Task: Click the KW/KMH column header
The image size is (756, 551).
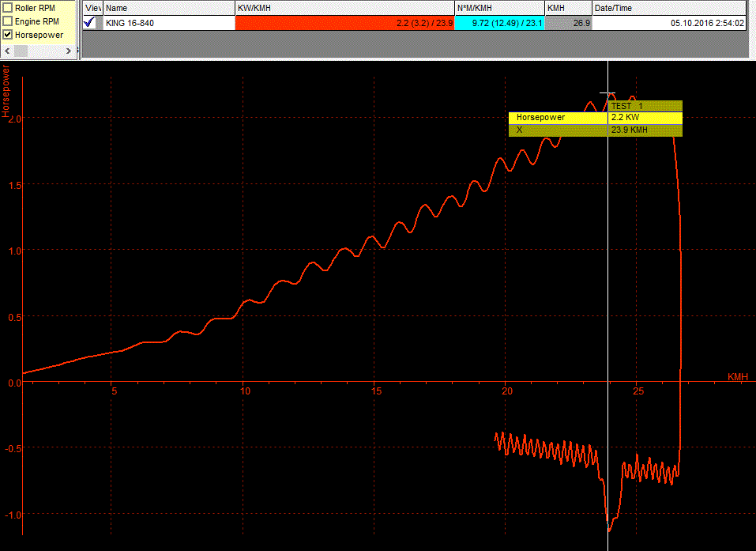Action: point(344,8)
